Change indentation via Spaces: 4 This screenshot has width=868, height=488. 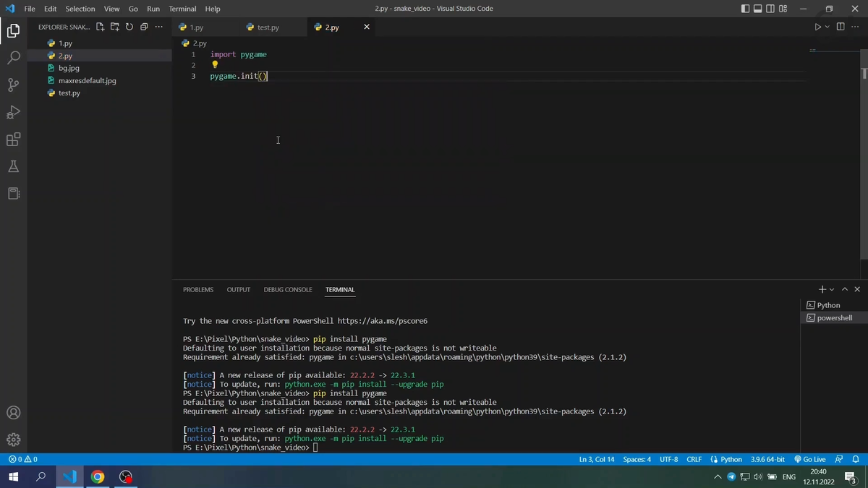click(637, 459)
